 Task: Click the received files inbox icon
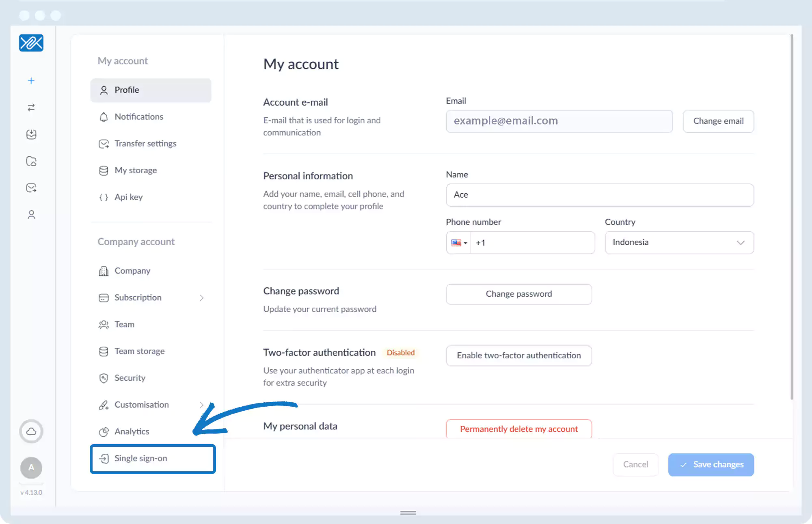(31, 134)
